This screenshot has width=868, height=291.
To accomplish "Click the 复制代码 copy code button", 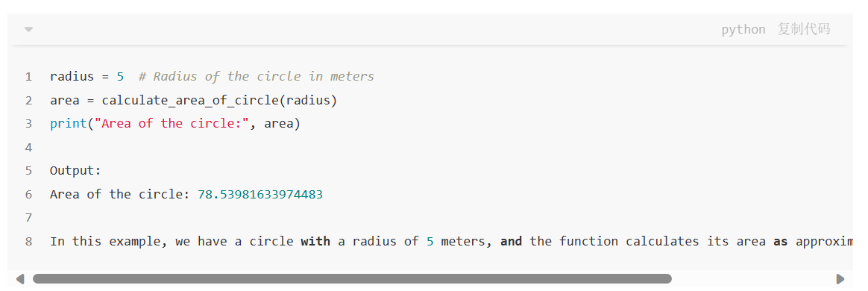I will click(804, 29).
